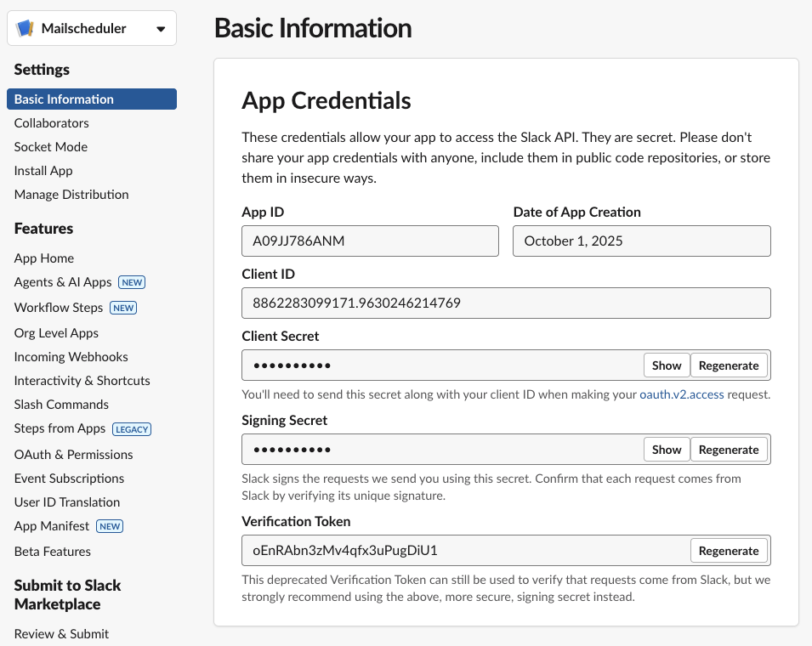Go to OAuth & Permissions

tap(73, 455)
